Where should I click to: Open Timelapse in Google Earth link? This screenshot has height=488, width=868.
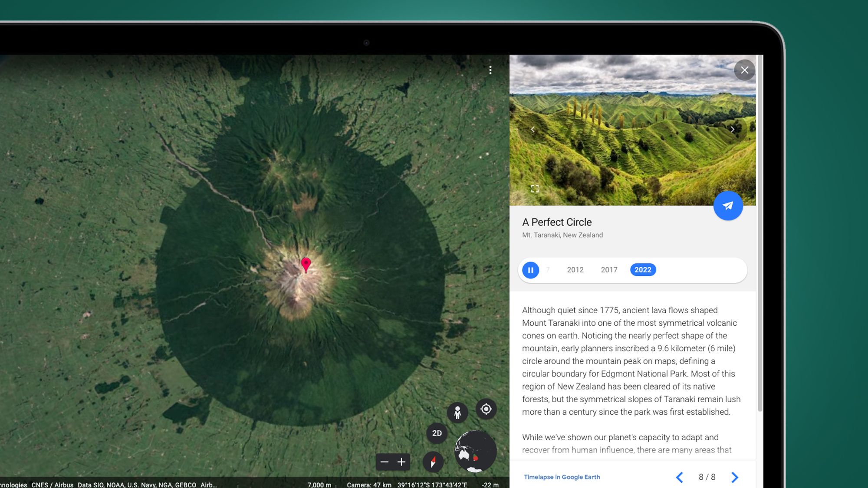562,477
